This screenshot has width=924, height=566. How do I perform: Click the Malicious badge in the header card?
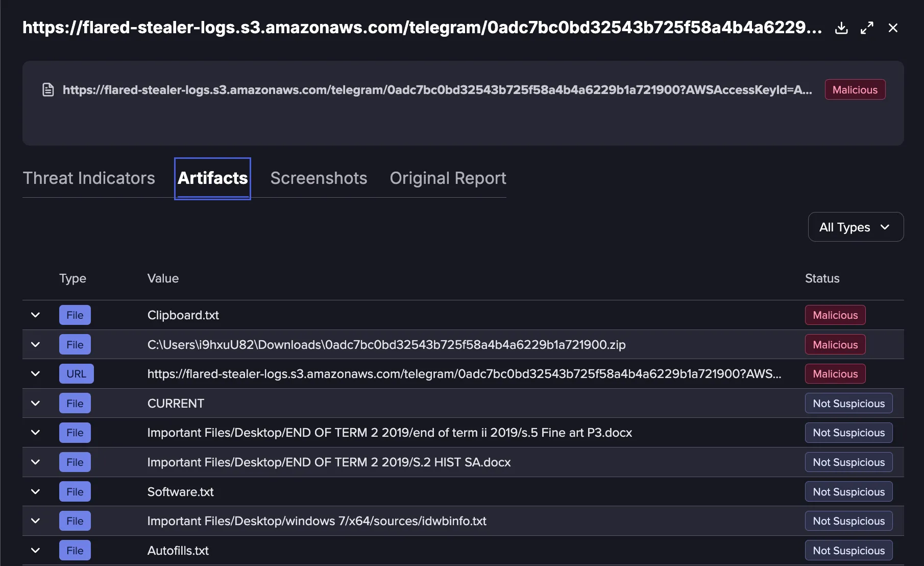855,90
